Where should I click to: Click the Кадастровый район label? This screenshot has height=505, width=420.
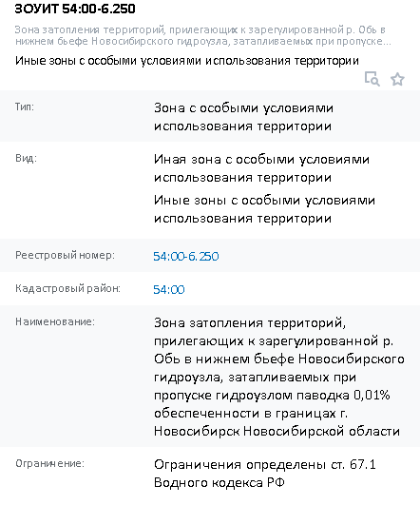click(67, 288)
